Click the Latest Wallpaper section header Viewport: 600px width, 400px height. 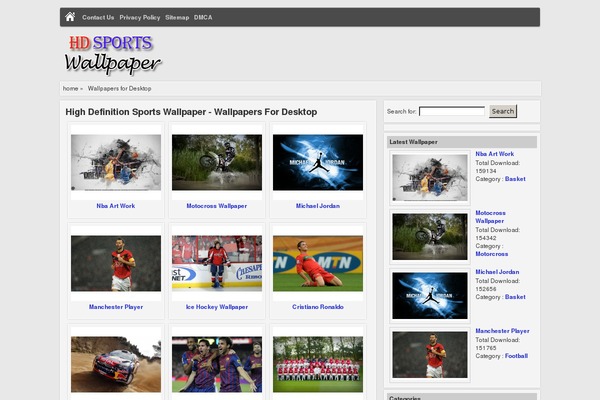(462, 142)
